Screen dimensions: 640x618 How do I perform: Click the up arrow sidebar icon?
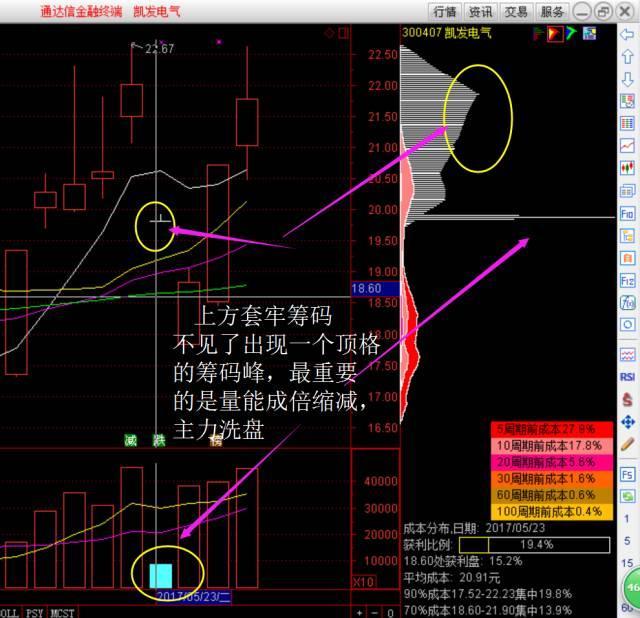coord(628,57)
